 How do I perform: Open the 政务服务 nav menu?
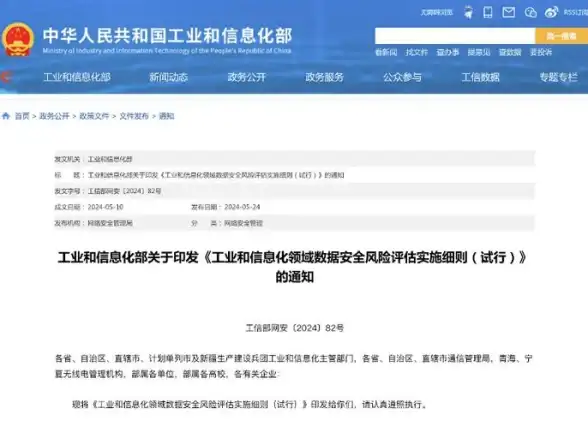coord(324,77)
